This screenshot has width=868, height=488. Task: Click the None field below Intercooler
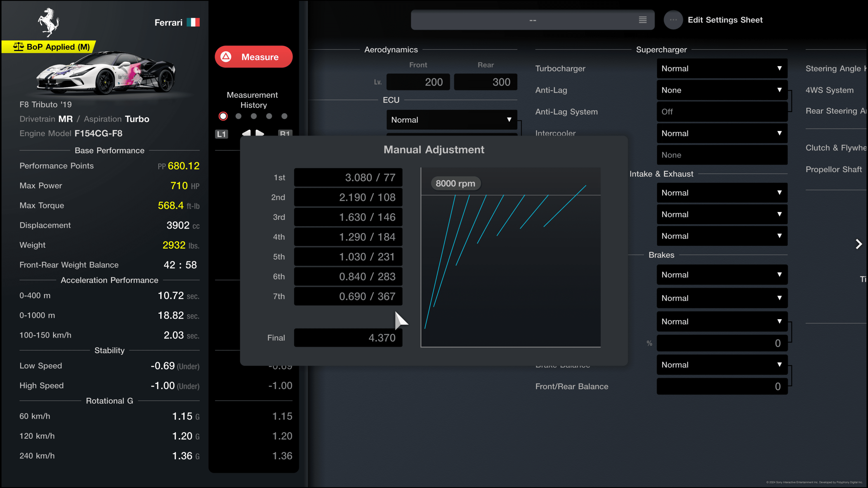tap(722, 155)
